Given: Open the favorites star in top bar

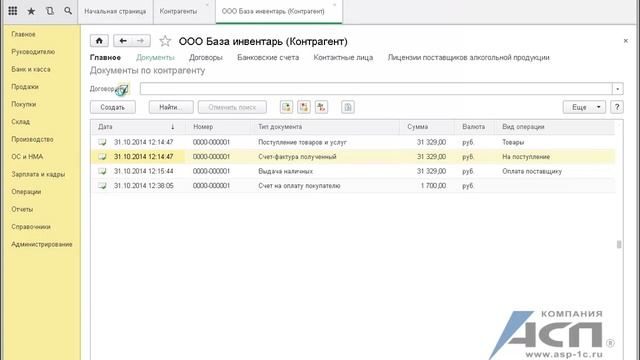Looking at the screenshot, I should (31, 11).
